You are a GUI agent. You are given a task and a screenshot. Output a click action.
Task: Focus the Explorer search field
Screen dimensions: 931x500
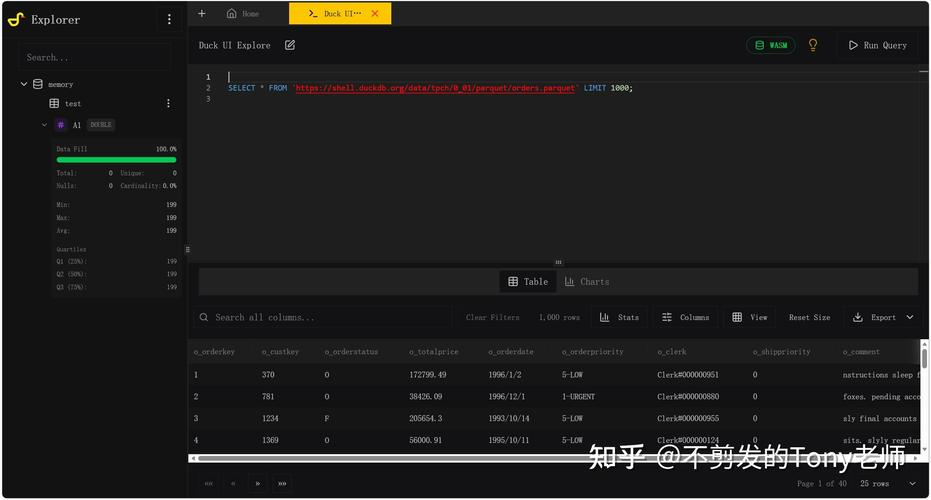coord(94,58)
